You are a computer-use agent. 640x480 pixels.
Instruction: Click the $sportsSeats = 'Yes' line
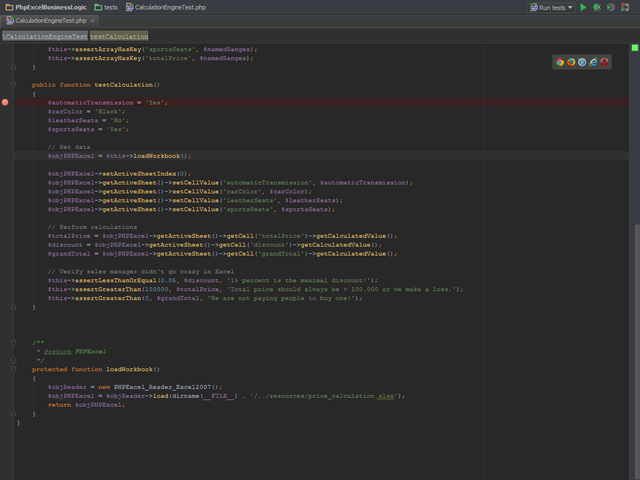click(88, 129)
